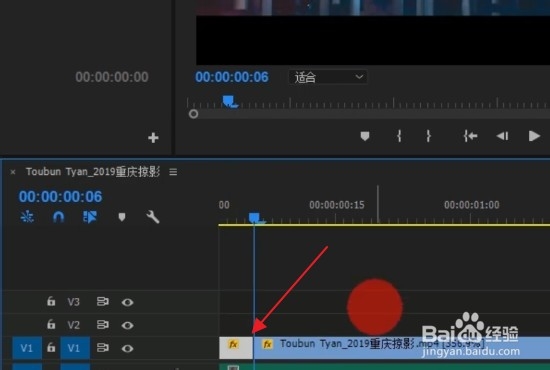The height and width of the screenshot is (370, 550).
Task: Click the program monitor zoom scroll bar handle
Action: click(x=193, y=114)
